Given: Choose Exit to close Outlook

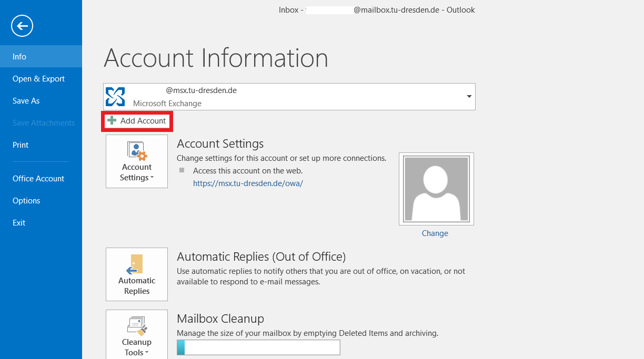Looking at the screenshot, I should pyautogui.click(x=41, y=222).
